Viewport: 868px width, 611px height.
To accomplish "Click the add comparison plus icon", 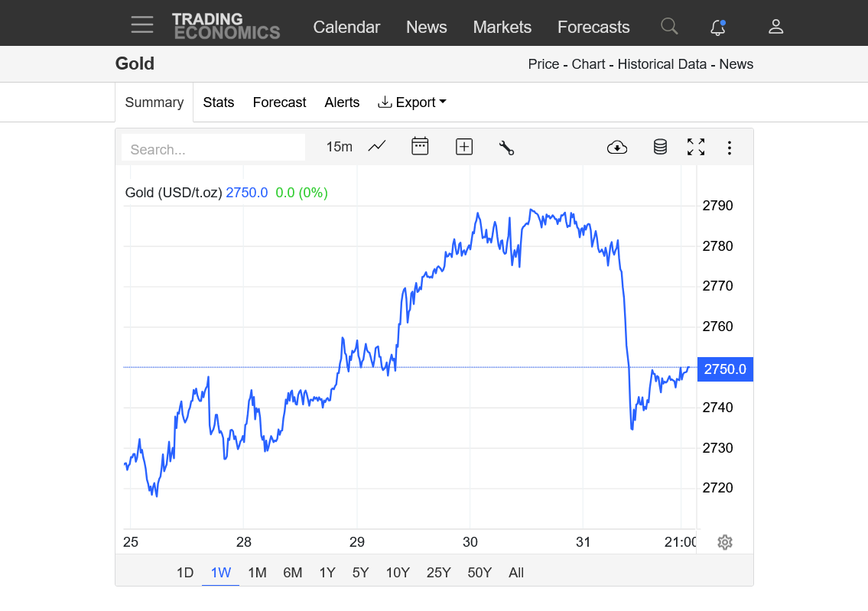I will coord(464,147).
